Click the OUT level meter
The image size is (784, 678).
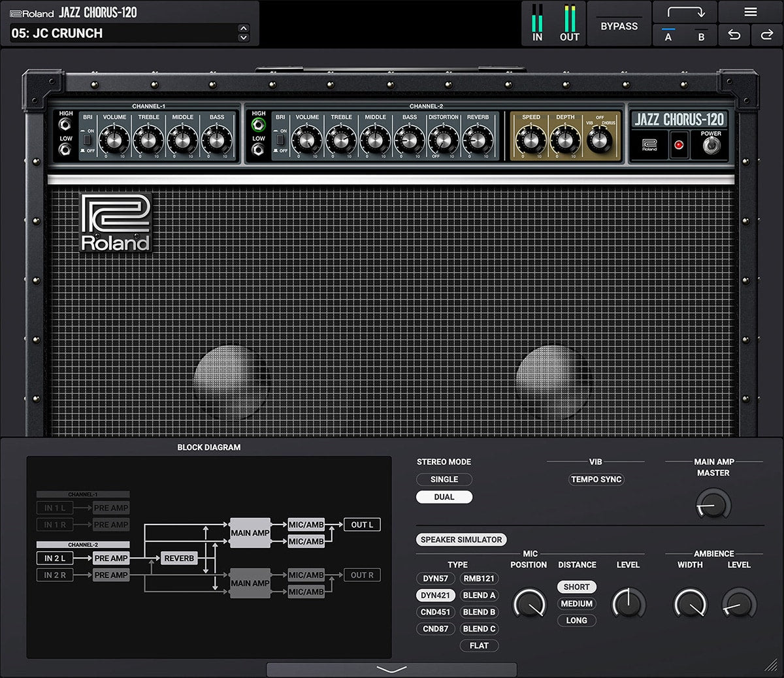click(569, 20)
